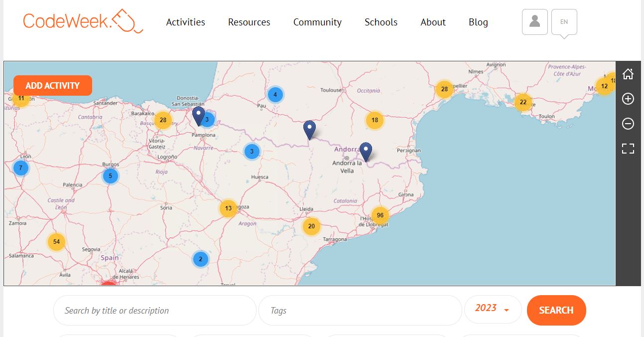644x337 pixels.
Task: Open the EN language selector
Action: pos(564,22)
